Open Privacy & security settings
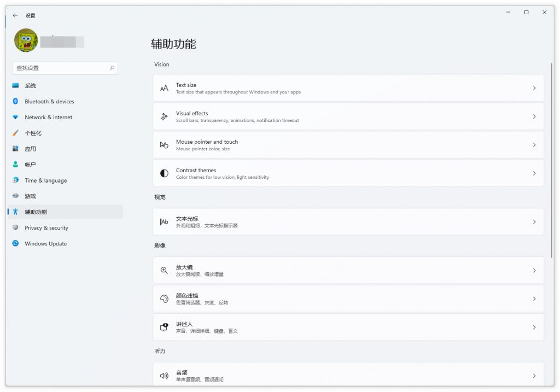This screenshot has height=392, width=560. [46, 228]
